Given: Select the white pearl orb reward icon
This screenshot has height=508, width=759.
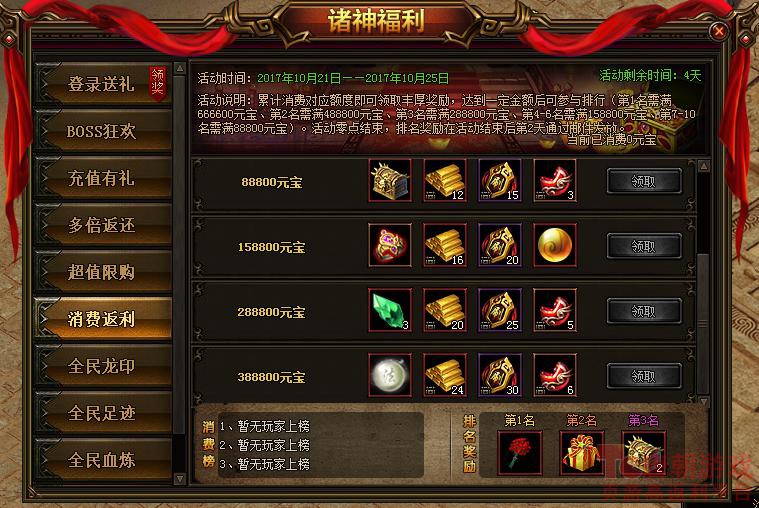Looking at the screenshot, I should click(390, 375).
